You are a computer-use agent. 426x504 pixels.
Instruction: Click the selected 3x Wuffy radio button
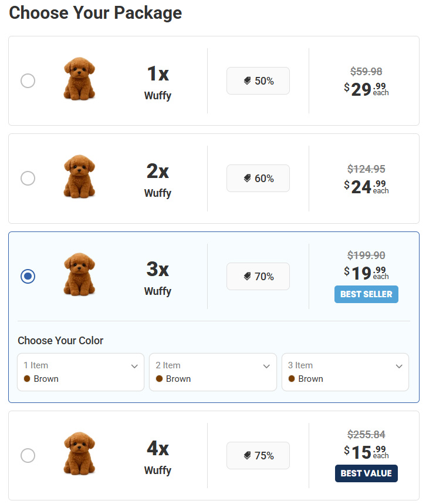[x=28, y=276]
